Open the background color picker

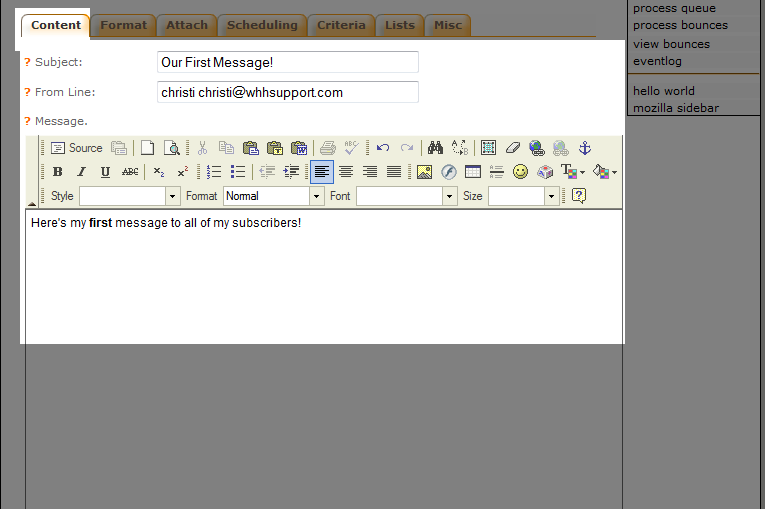pyautogui.click(x=604, y=172)
